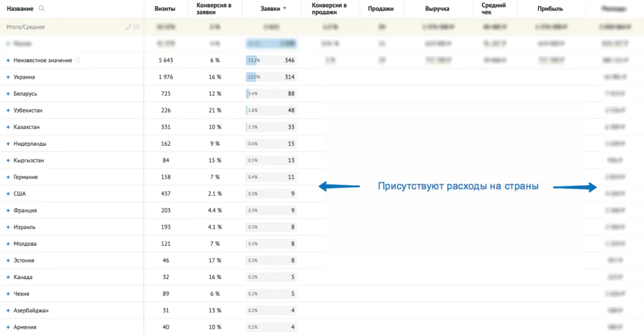The height and width of the screenshot is (335, 644).
Task: Click the list icon in Итого/Среднее row
Action: 136,27
